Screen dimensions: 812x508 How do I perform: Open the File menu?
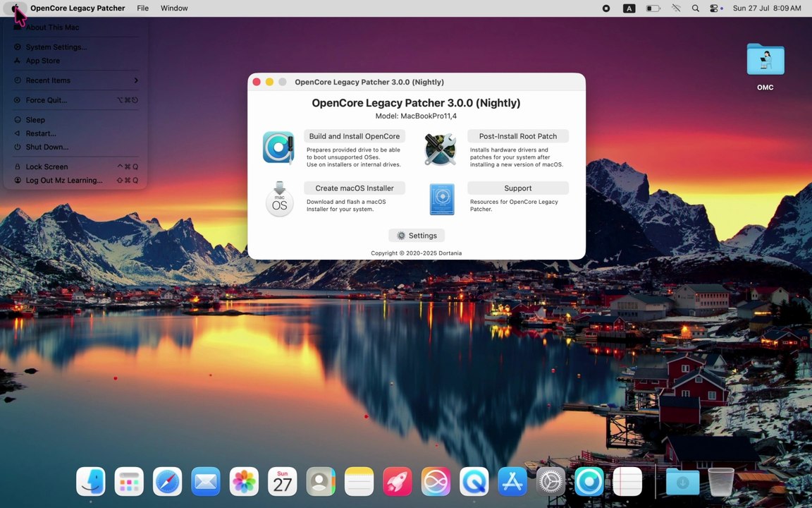[143, 8]
